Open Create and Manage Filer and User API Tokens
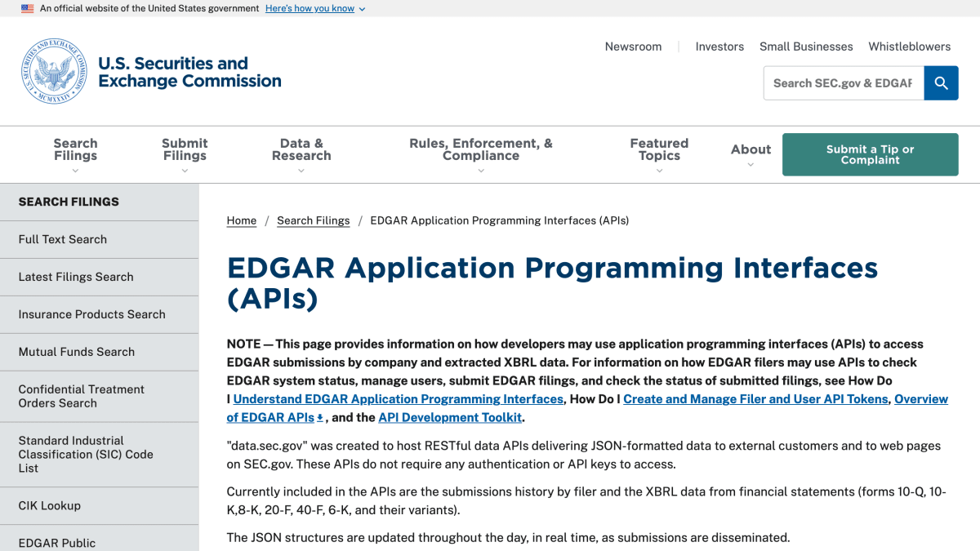The width and height of the screenshot is (980, 551). (755, 399)
